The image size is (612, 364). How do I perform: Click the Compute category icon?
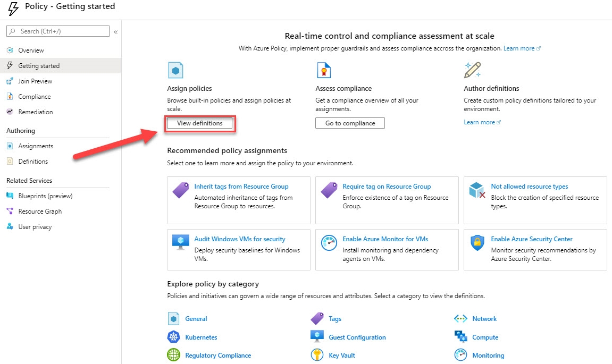[x=461, y=337]
